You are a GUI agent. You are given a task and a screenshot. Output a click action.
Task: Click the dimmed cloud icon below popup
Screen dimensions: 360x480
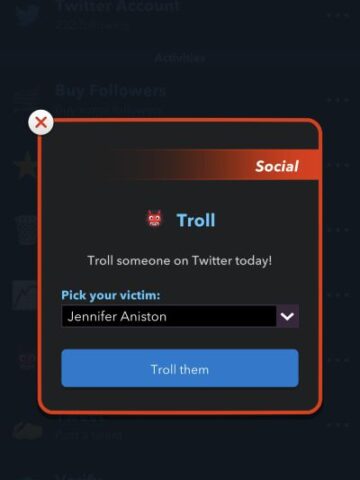point(27,430)
